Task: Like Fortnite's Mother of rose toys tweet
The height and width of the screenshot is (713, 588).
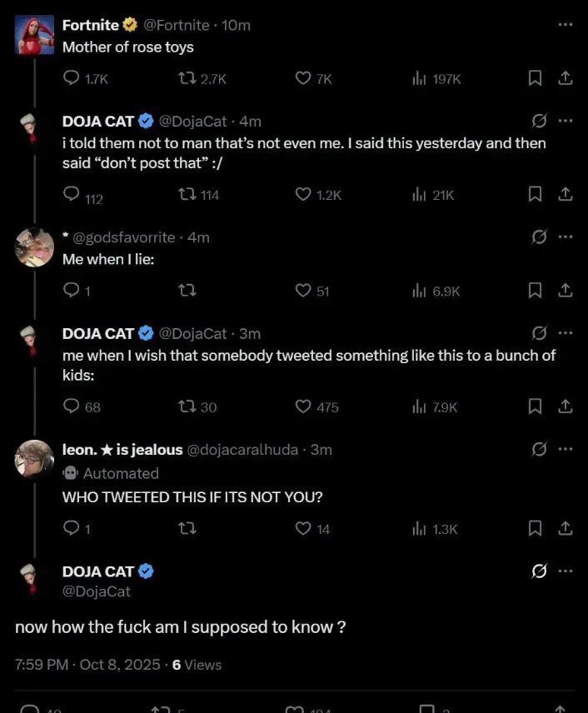Action: point(303,78)
